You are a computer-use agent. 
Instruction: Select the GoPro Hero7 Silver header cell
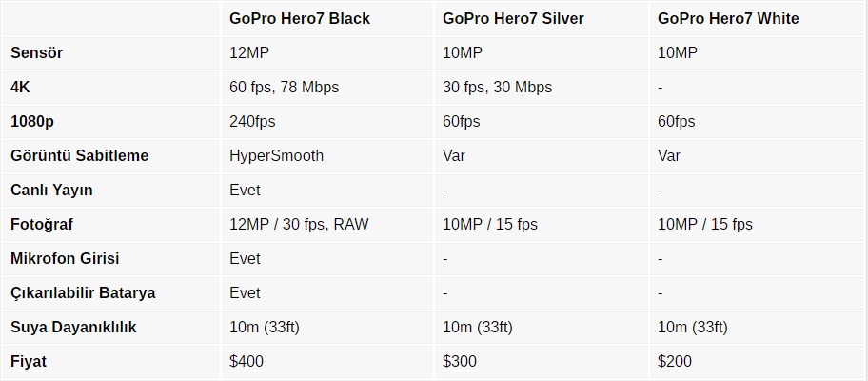coord(541,19)
